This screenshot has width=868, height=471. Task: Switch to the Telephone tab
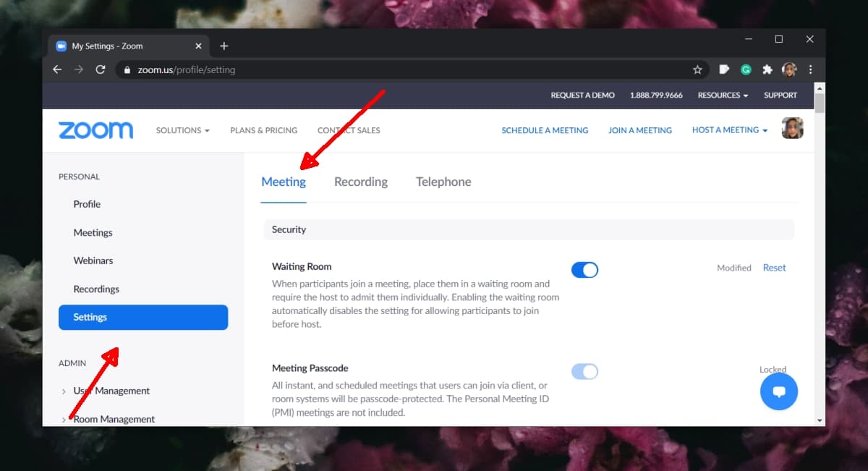(x=443, y=182)
